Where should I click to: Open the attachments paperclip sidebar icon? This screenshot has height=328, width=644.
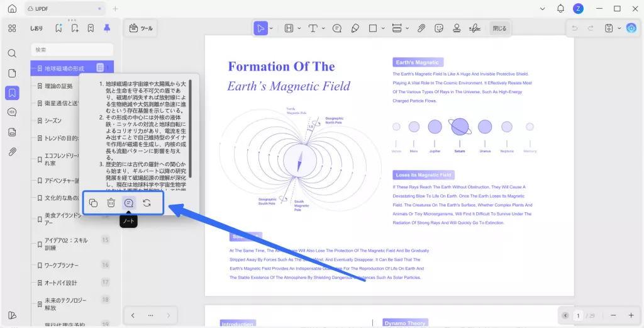pos(13,152)
